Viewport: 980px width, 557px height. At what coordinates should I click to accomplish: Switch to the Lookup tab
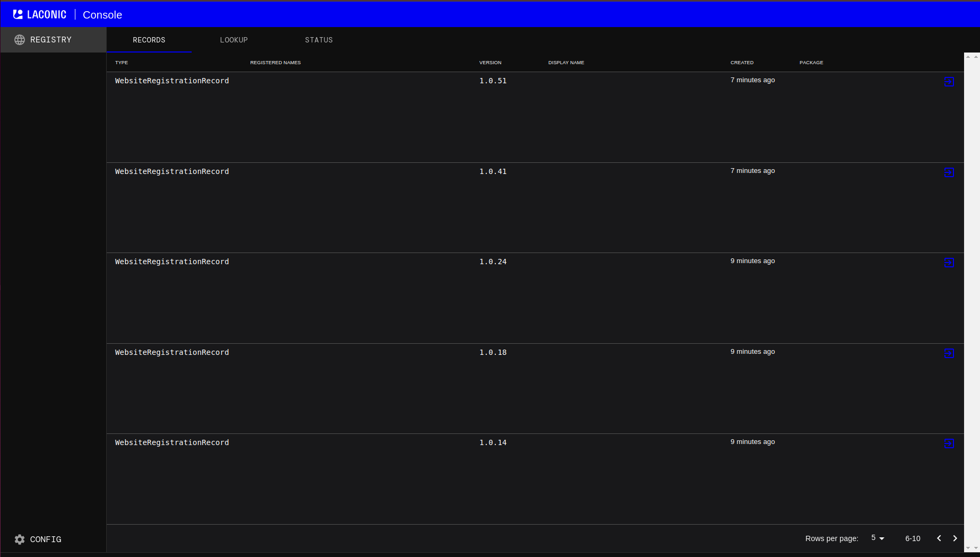234,40
